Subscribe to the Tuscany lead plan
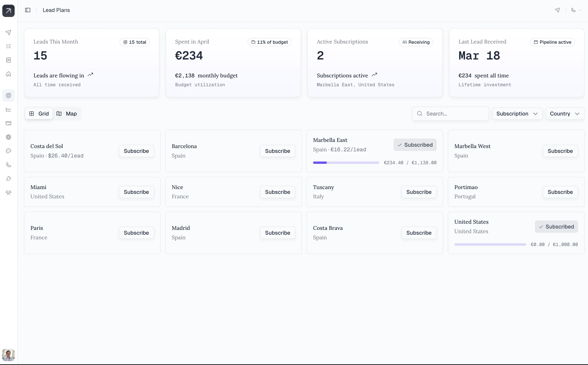Screen dimensions: 588x365 (419, 192)
